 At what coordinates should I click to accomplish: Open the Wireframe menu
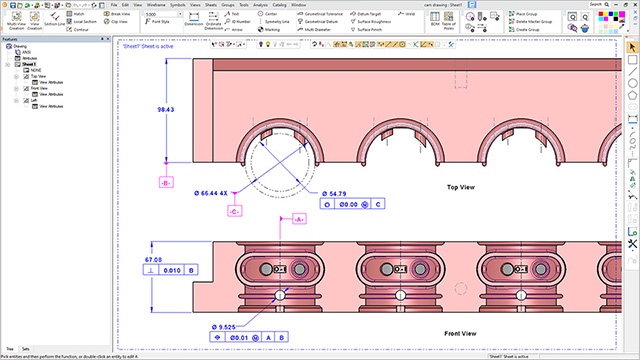click(x=156, y=5)
